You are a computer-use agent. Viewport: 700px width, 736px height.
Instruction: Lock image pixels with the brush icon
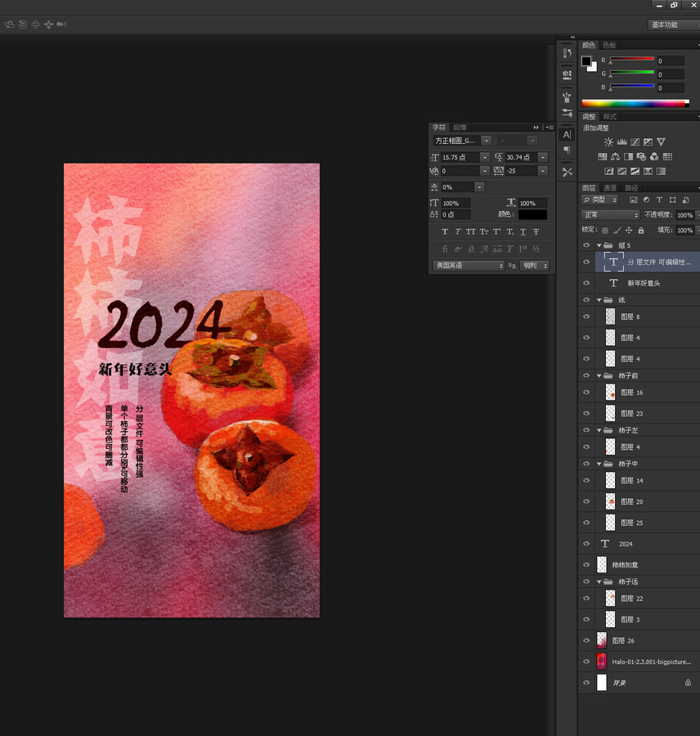[x=617, y=230]
